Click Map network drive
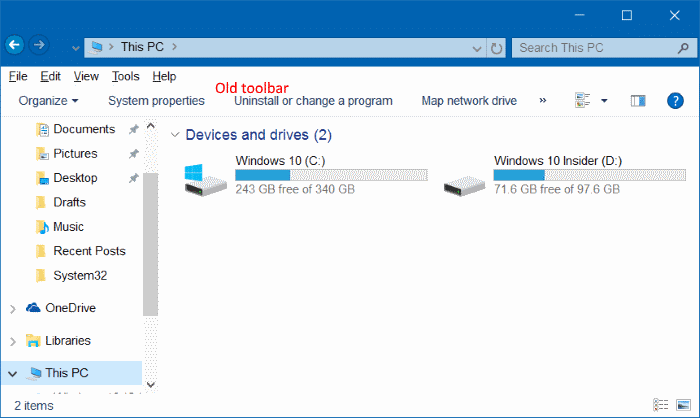 pos(469,101)
